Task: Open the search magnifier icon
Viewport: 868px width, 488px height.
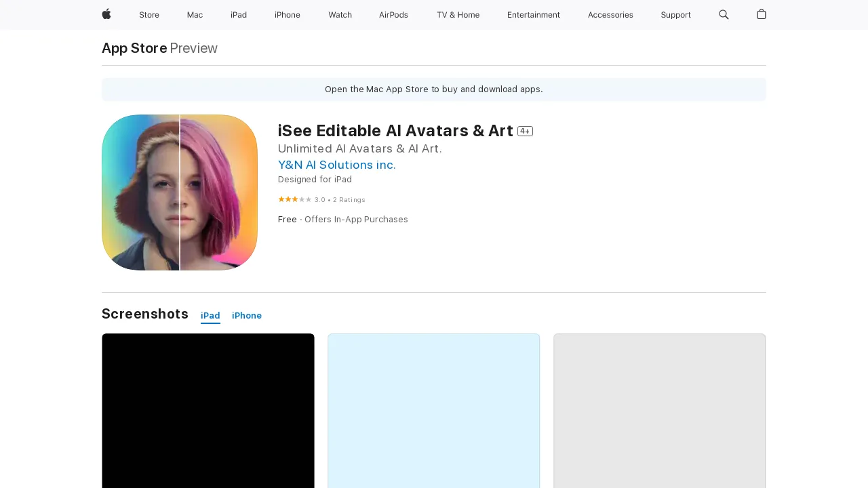Action: (724, 14)
